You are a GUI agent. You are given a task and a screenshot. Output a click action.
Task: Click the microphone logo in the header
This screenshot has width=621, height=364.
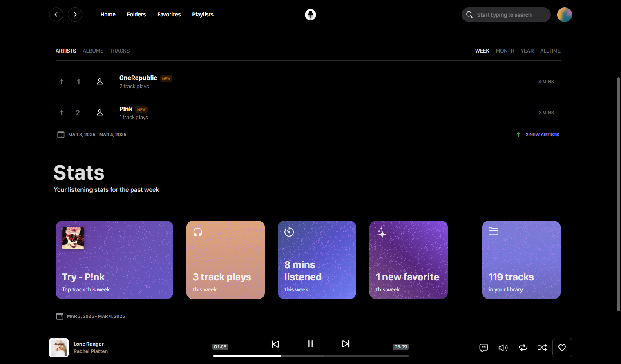[x=310, y=15]
